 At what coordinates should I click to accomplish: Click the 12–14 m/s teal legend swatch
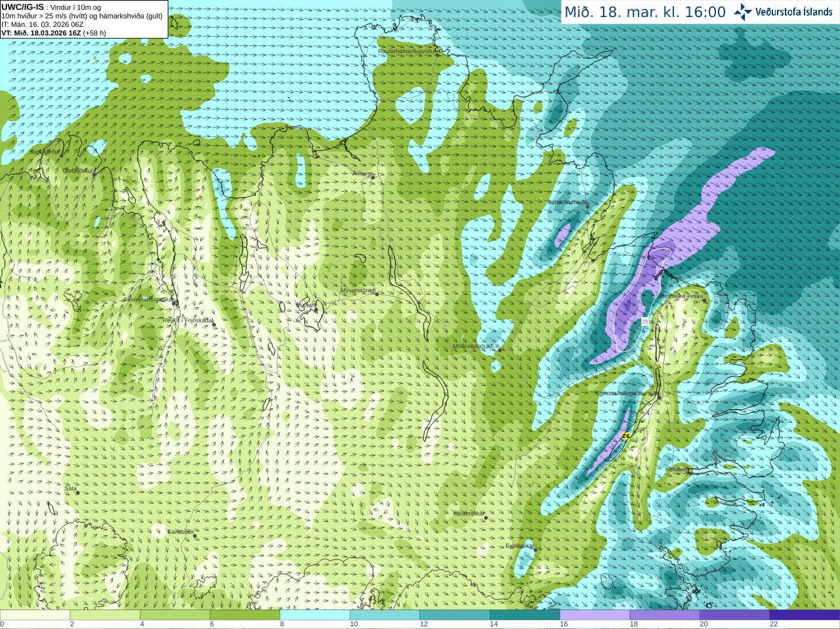coord(455,615)
